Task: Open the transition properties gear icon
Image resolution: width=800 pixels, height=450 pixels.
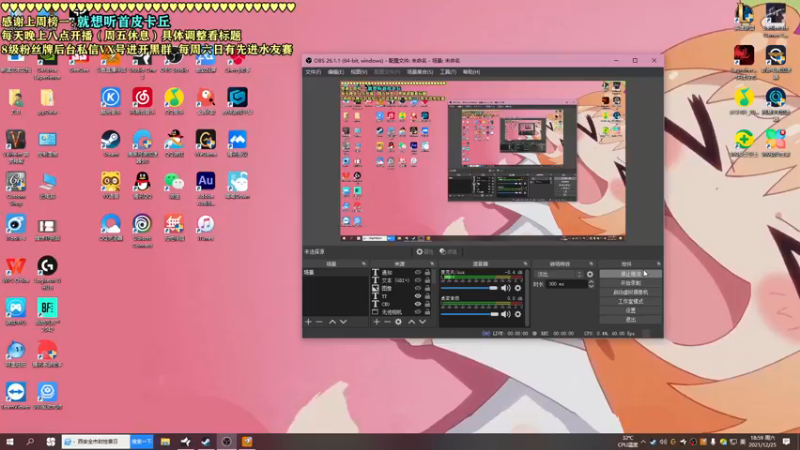Action: (590, 274)
